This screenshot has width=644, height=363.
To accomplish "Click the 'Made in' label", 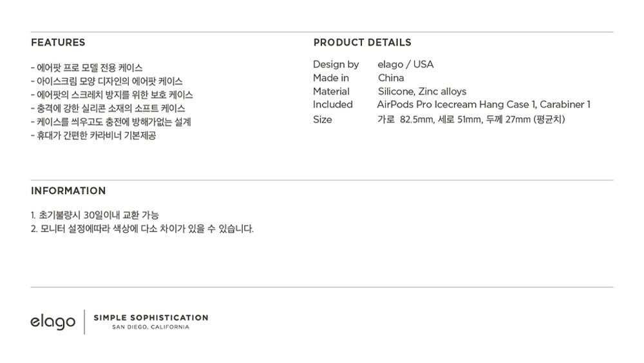I will coord(330,78).
